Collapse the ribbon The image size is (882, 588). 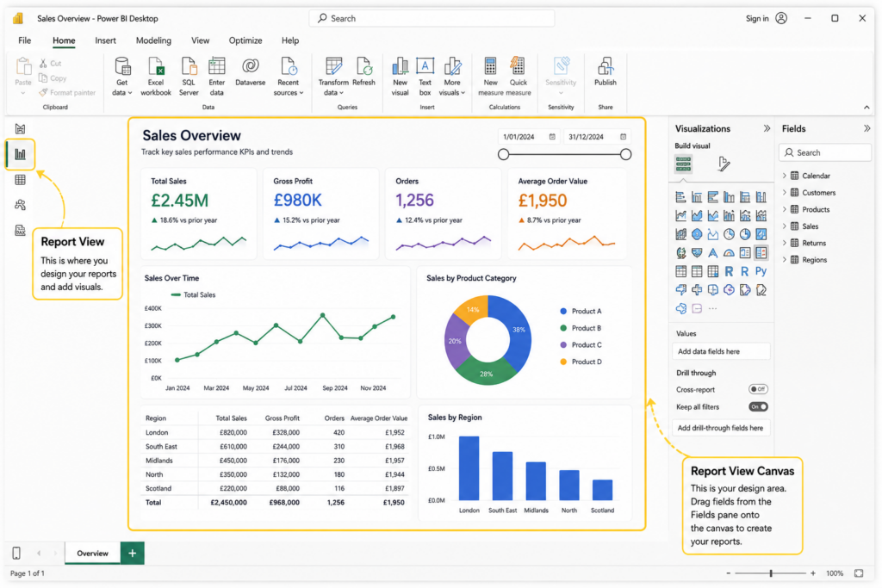(866, 108)
